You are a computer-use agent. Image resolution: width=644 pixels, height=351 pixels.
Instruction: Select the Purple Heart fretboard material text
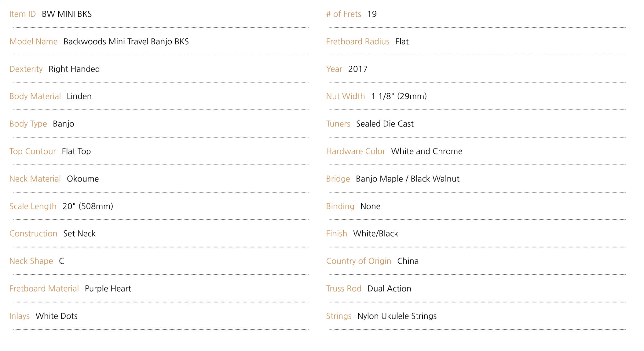tap(108, 289)
